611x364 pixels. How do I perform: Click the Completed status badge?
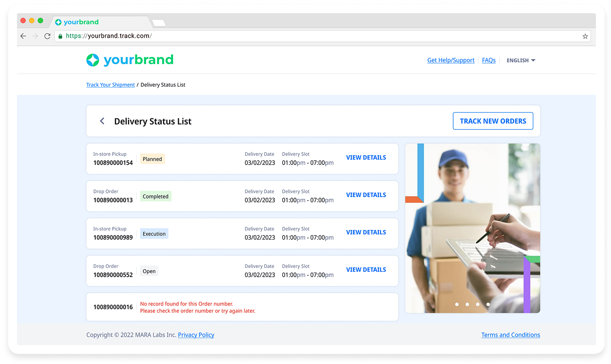pyautogui.click(x=156, y=196)
